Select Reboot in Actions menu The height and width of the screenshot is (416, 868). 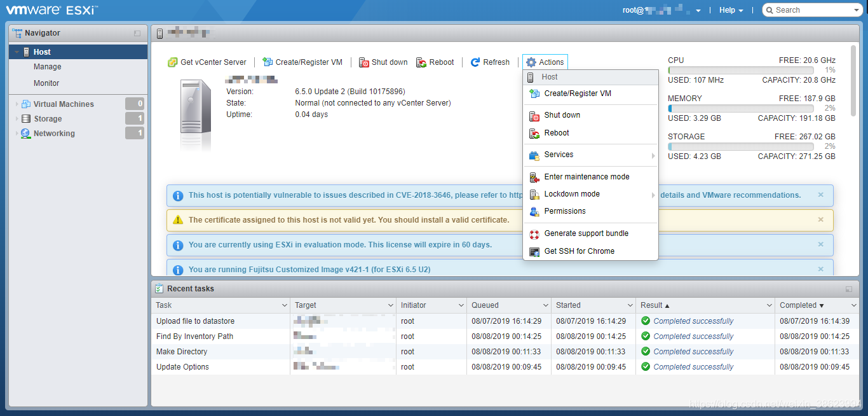coord(590,133)
